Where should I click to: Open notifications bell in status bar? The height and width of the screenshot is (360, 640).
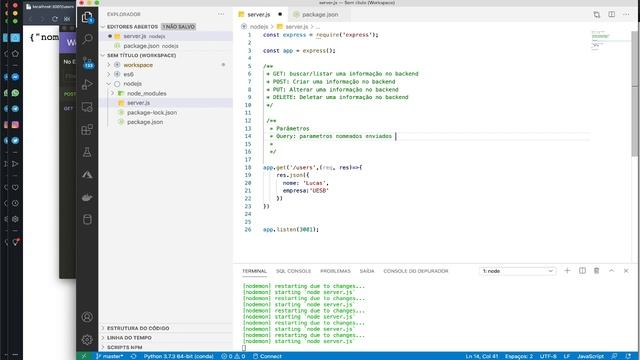[x=628, y=356]
